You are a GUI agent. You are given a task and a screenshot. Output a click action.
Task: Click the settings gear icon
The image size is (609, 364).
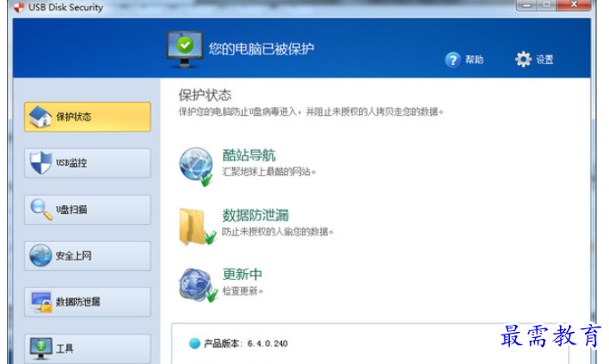523,60
